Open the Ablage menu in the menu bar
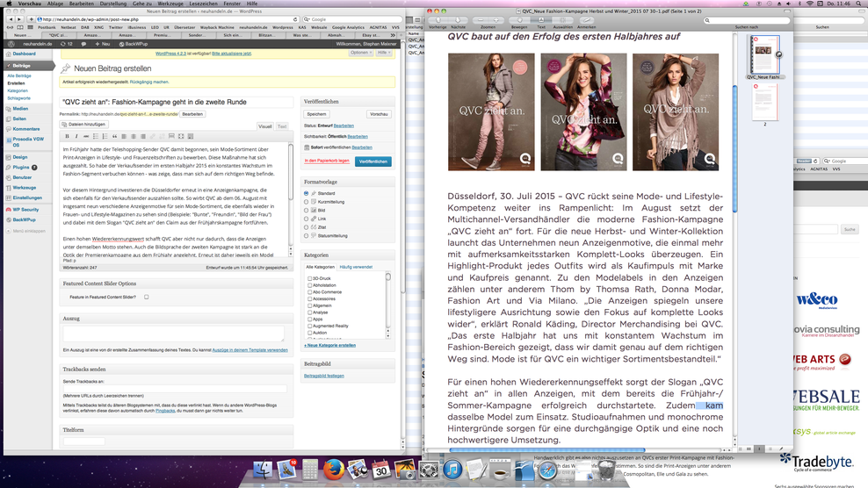 (54, 4)
